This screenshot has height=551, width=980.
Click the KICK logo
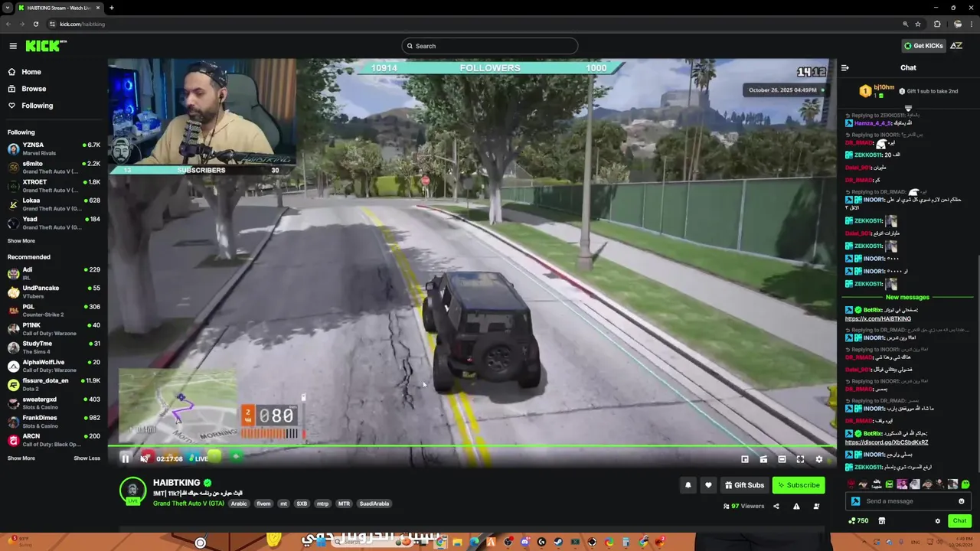click(46, 46)
